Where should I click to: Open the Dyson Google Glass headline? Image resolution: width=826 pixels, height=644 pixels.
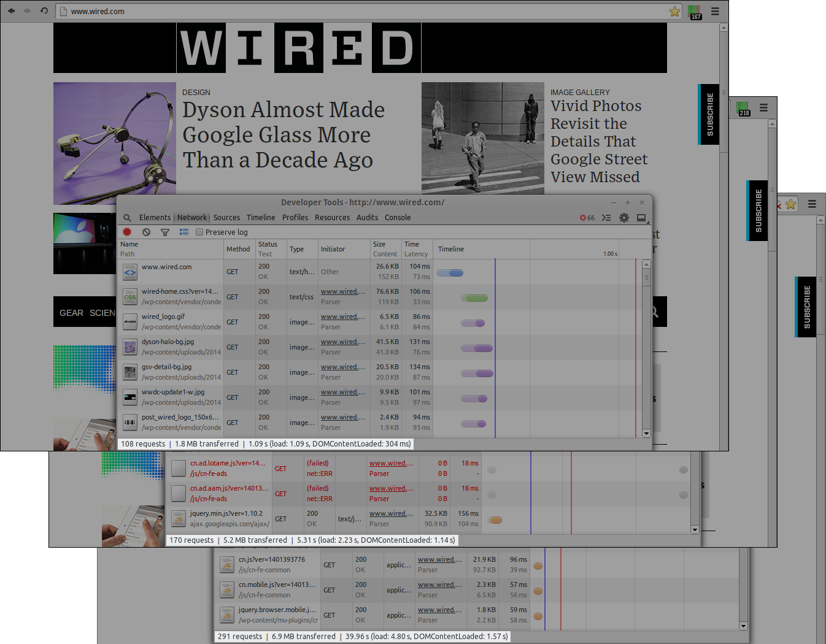(284, 135)
